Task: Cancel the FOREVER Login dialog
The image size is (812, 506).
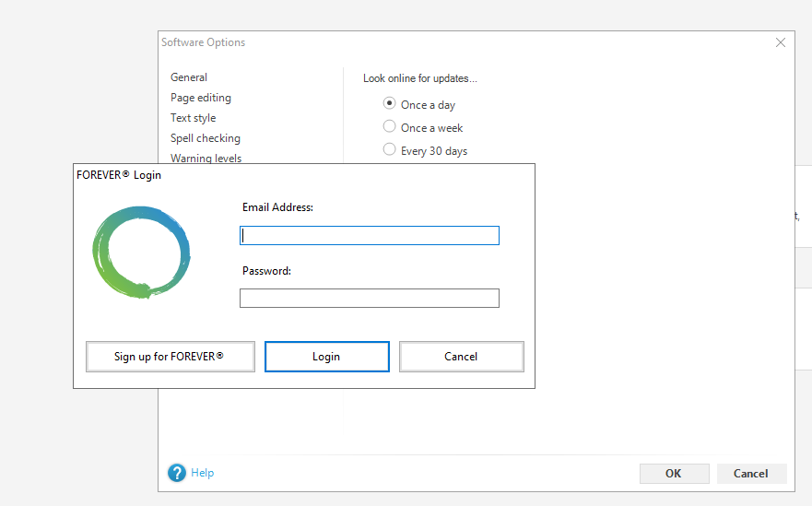Action: point(461,357)
